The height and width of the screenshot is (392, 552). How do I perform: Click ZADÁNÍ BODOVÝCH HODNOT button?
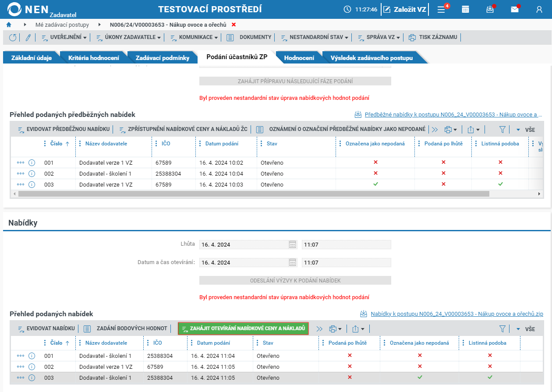tap(126, 329)
